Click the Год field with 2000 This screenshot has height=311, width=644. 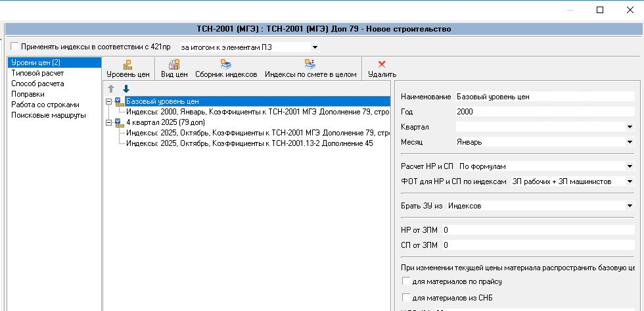point(545,112)
